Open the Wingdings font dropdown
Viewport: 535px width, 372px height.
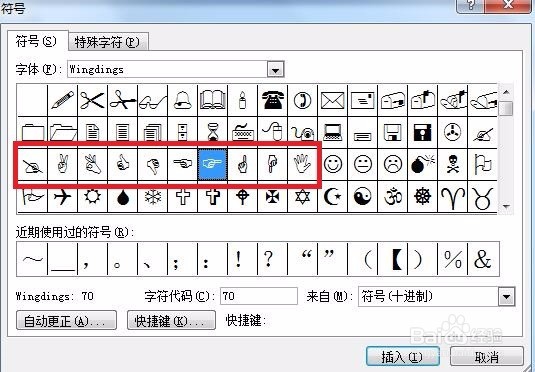tap(276, 70)
